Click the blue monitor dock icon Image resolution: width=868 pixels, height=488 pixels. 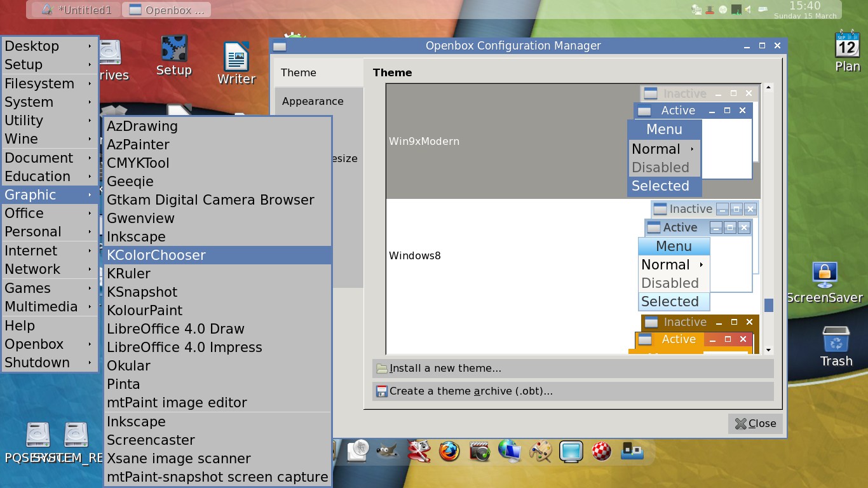coord(571,451)
